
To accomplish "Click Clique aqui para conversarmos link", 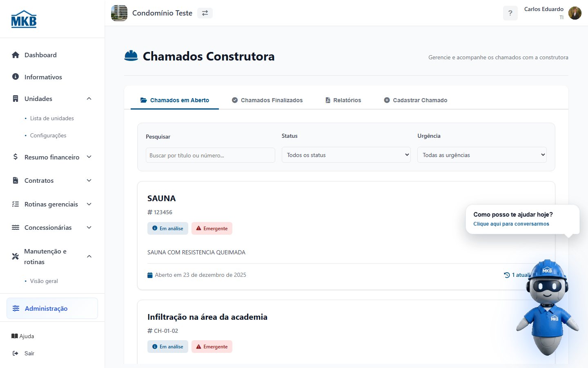I will pos(511,224).
